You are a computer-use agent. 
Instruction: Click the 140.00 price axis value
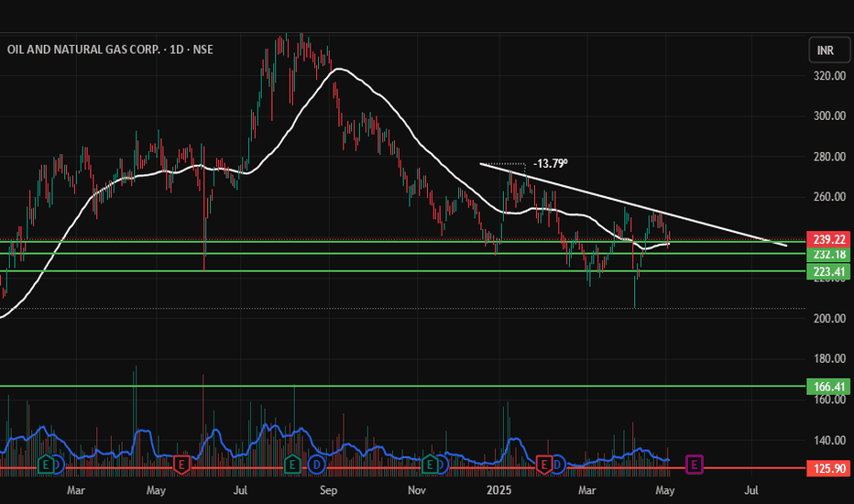pyautogui.click(x=829, y=440)
